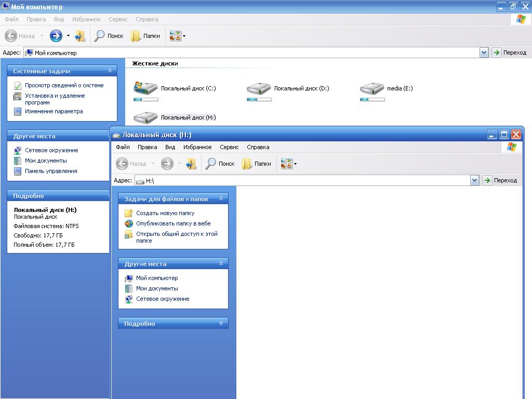
Task: Expand address bar dropdown in H: window
Action: (474, 180)
